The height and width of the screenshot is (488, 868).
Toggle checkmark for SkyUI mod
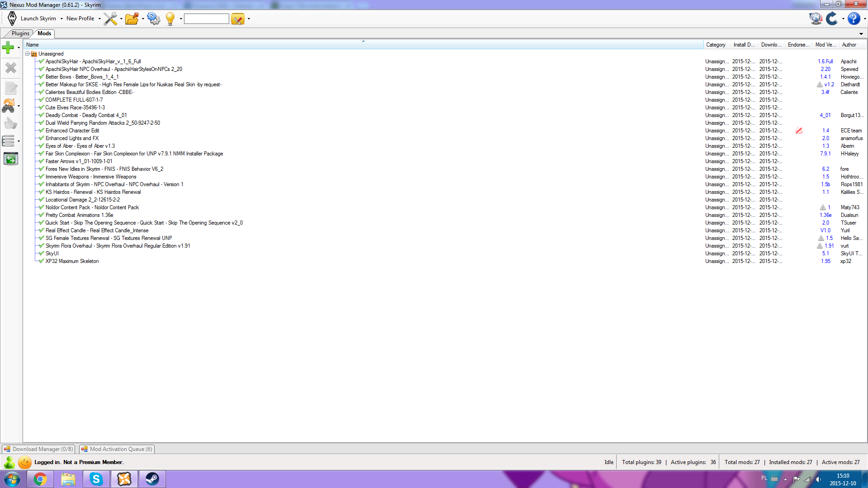tap(42, 253)
